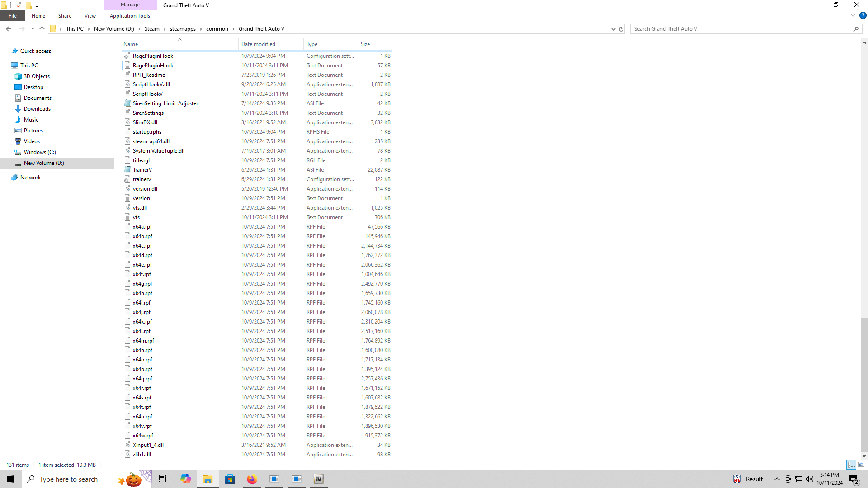868x488 pixels.
Task: Open Microsoft Store from the taskbar
Action: [x=230, y=479]
